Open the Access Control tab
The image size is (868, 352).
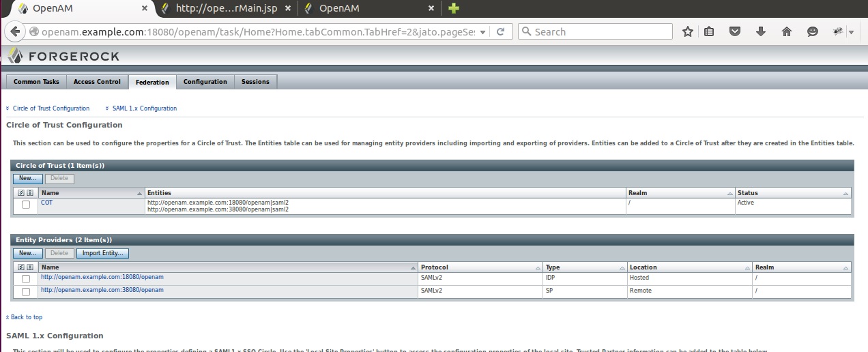[97, 82]
